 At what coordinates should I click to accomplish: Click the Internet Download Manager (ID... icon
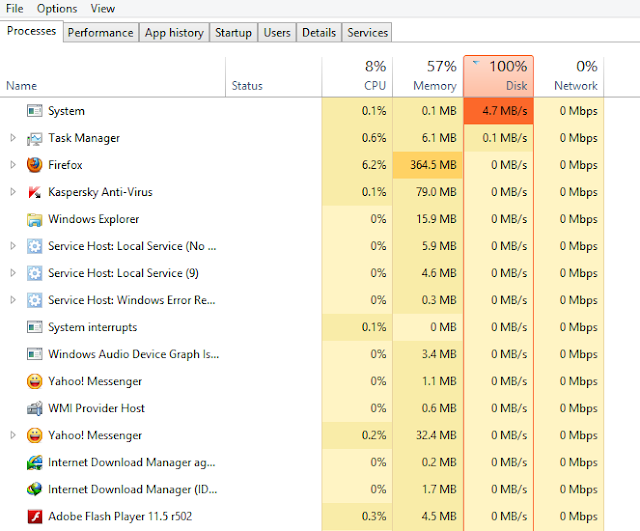[35, 489]
